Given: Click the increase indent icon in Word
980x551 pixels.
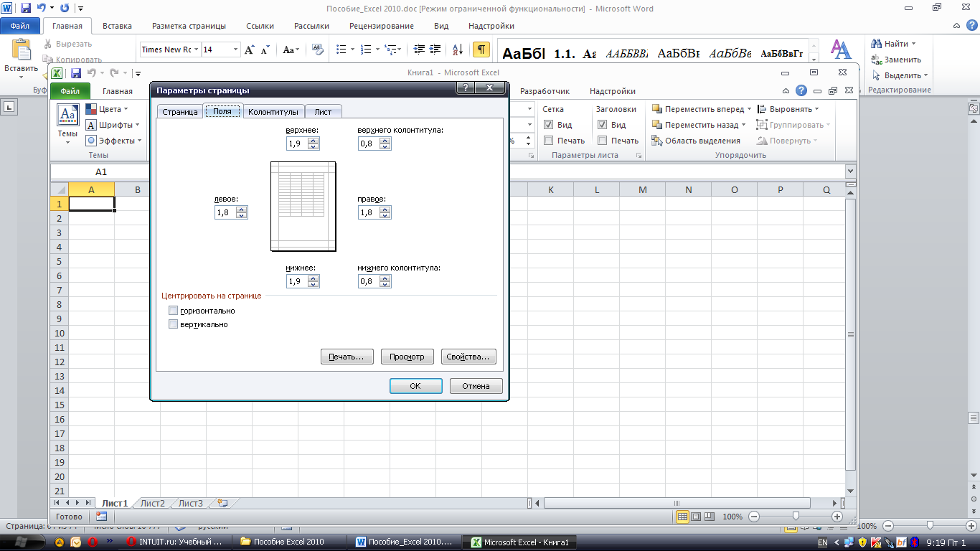Looking at the screenshot, I should 436,50.
